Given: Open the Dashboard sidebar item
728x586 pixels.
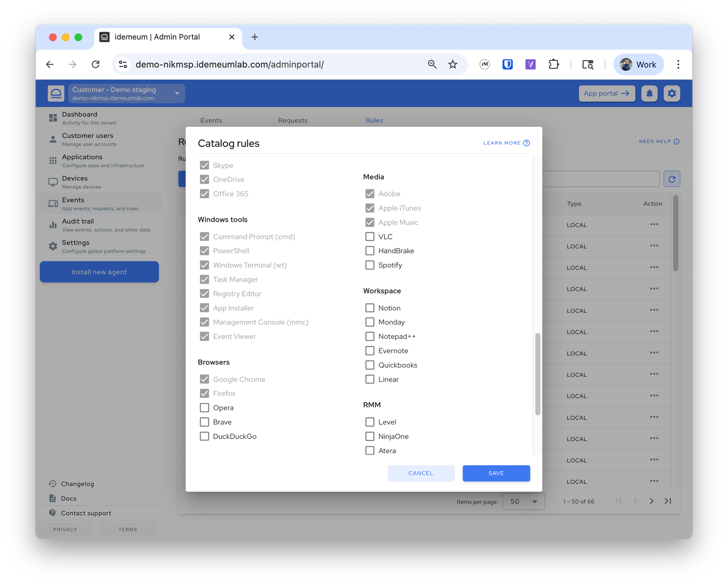Looking at the screenshot, I should (99, 118).
